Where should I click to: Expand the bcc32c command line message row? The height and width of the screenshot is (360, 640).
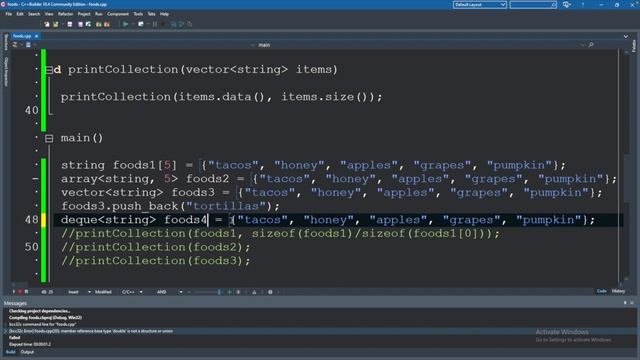(6, 324)
